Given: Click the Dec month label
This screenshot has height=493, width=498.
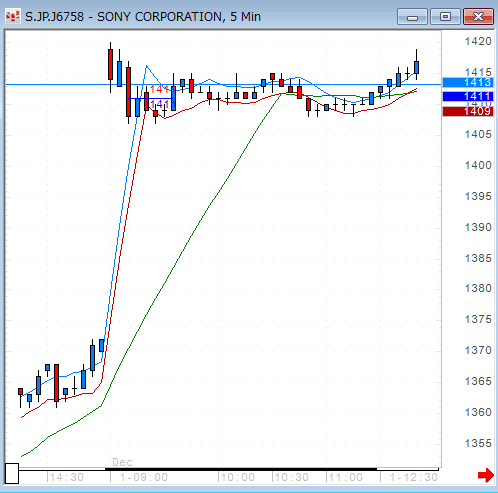Looking at the screenshot, I should point(122,462).
